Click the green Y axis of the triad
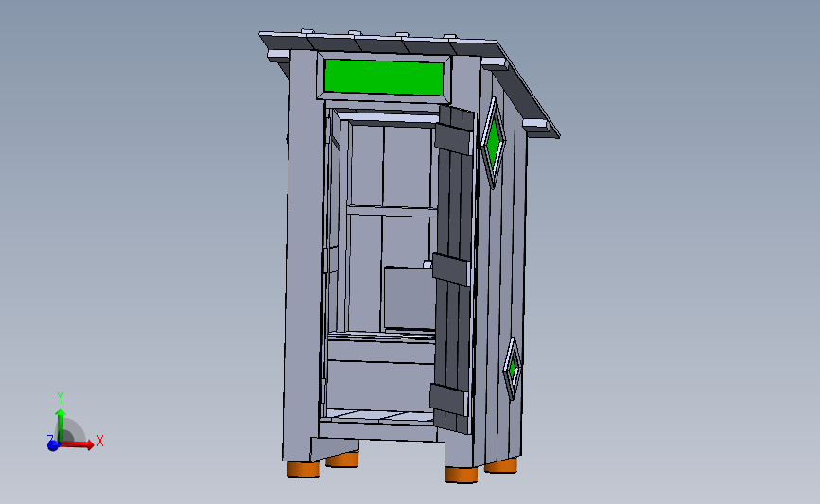Image resolution: width=820 pixels, height=504 pixels. coord(61,425)
